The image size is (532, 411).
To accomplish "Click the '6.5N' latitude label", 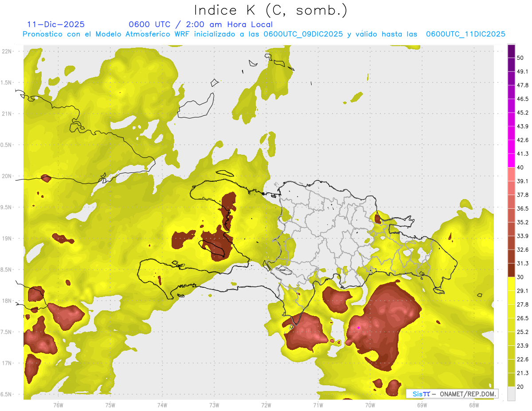I will coord(7,394).
